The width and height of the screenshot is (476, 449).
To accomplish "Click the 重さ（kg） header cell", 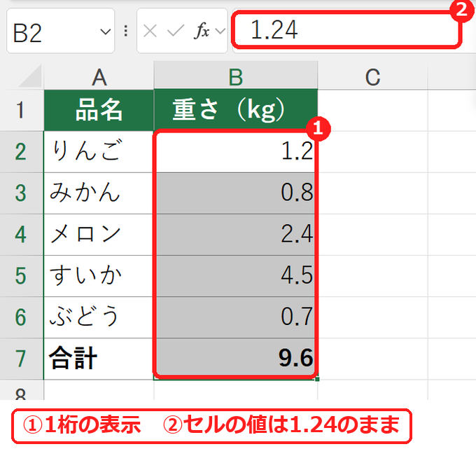I will [236, 110].
